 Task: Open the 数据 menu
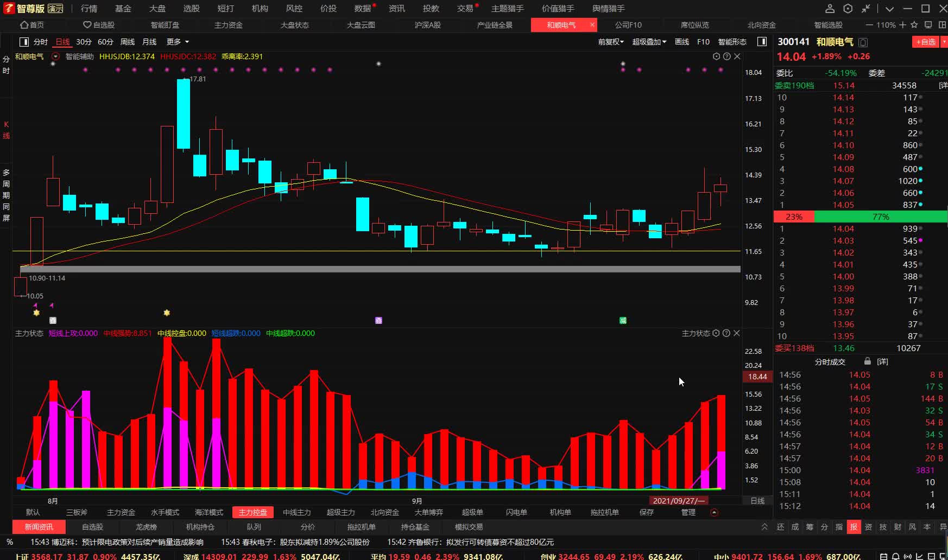pyautogui.click(x=363, y=9)
